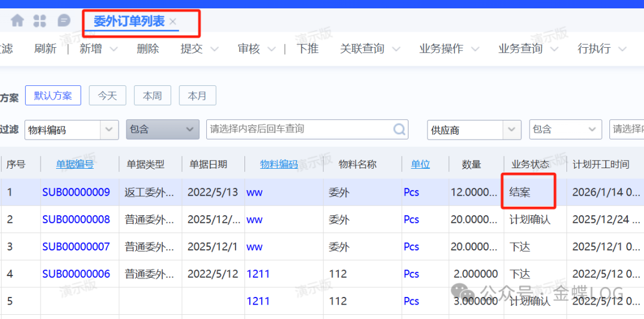This screenshot has width=644, height=319.
Task: Open the 物料编码 filter field dropdown
Action: (109, 129)
